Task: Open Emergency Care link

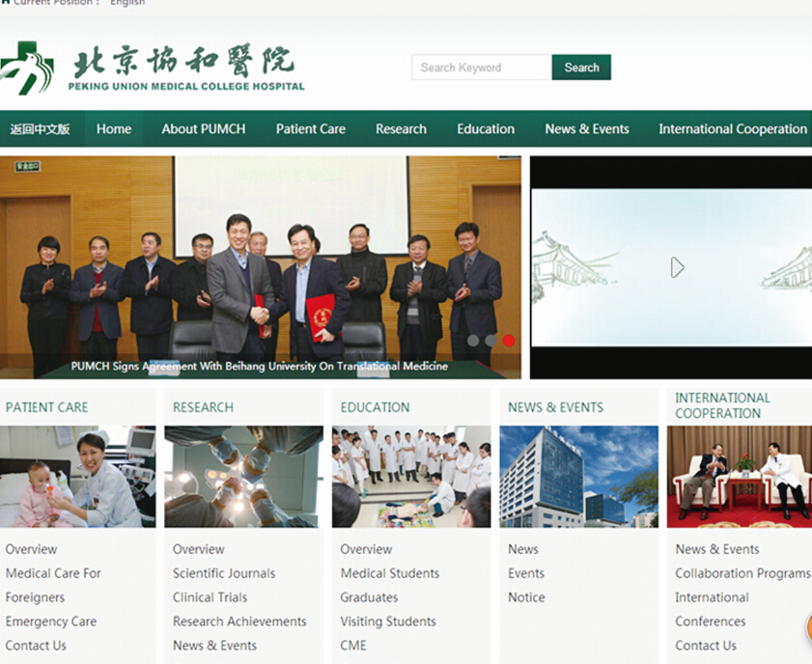Action: tap(51, 621)
